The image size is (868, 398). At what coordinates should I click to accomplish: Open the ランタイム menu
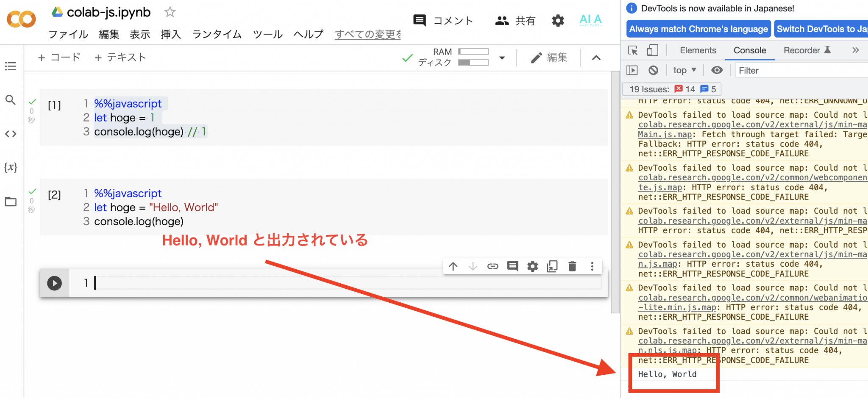coord(216,34)
